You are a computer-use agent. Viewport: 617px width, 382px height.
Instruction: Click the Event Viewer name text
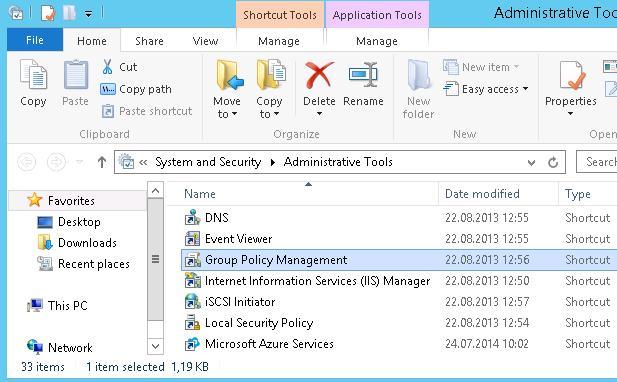pos(238,238)
